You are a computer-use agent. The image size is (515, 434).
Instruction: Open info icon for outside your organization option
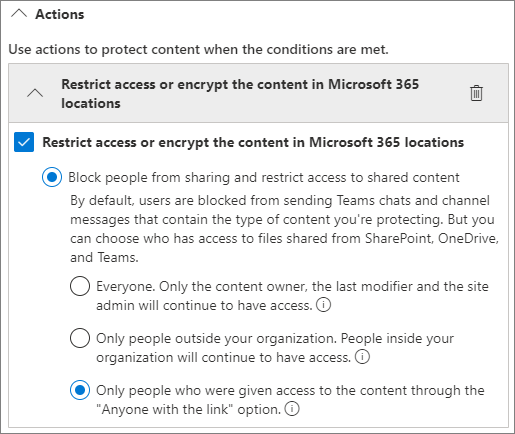[x=362, y=357]
